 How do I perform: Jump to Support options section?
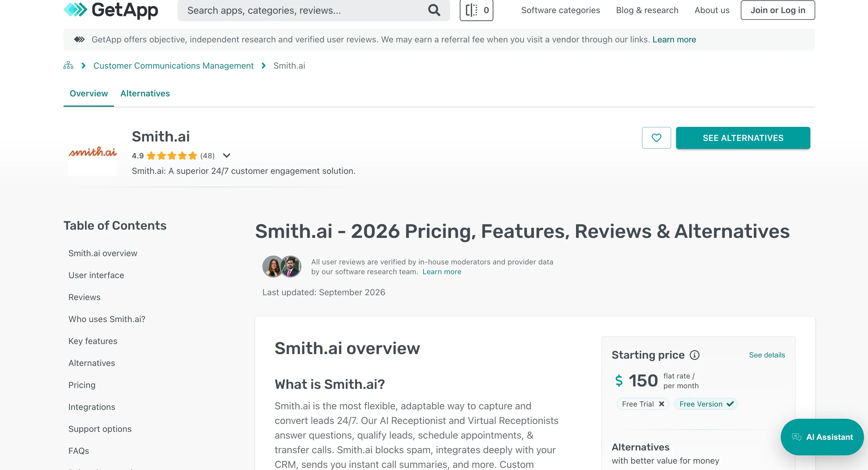click(100, 429)
